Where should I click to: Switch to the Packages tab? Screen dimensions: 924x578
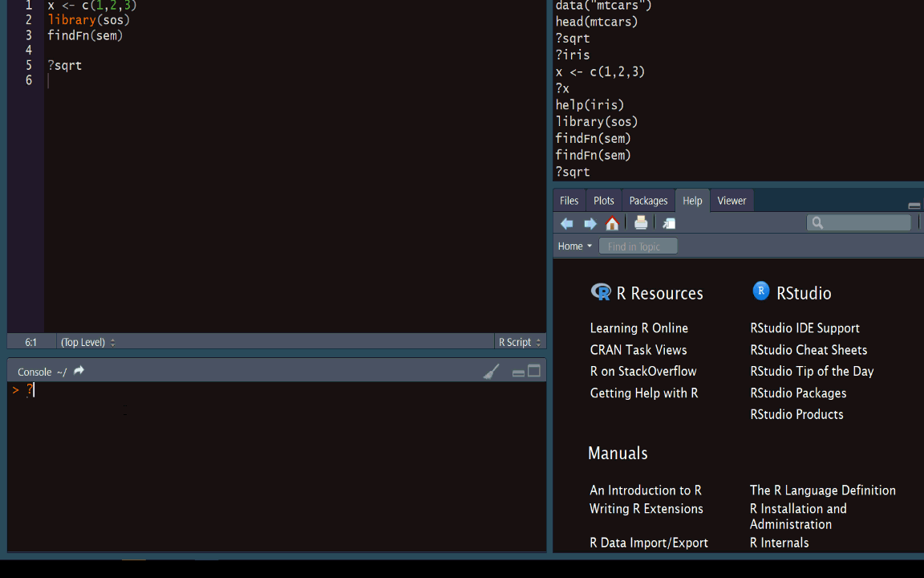click(x=648, y=201)
